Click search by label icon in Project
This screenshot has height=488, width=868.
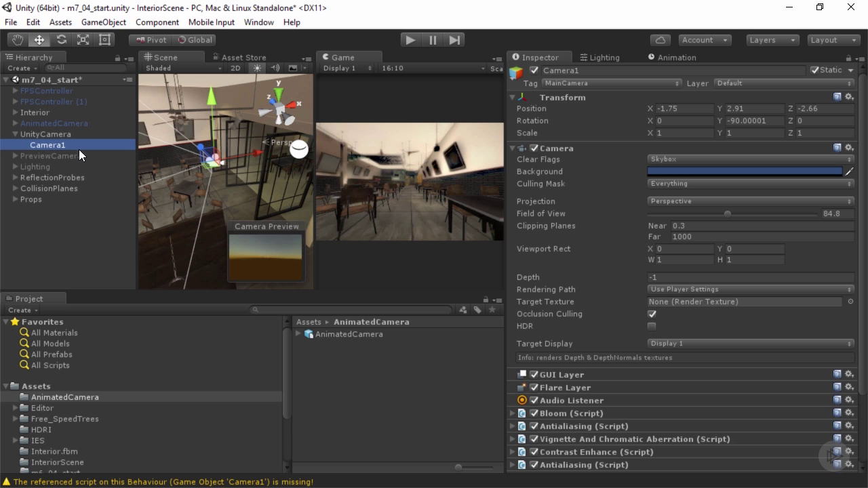(x=477, y=310)
